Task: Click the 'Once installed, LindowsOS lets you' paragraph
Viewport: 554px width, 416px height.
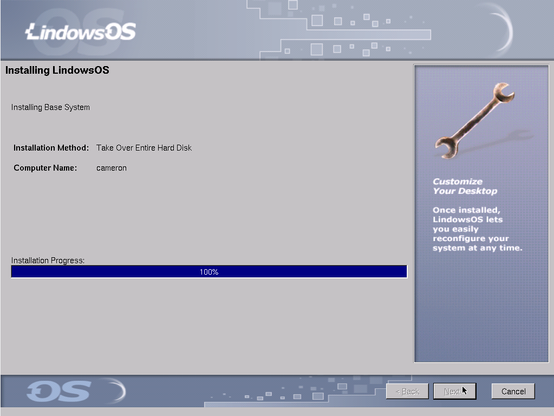Action: click(477, 229)
